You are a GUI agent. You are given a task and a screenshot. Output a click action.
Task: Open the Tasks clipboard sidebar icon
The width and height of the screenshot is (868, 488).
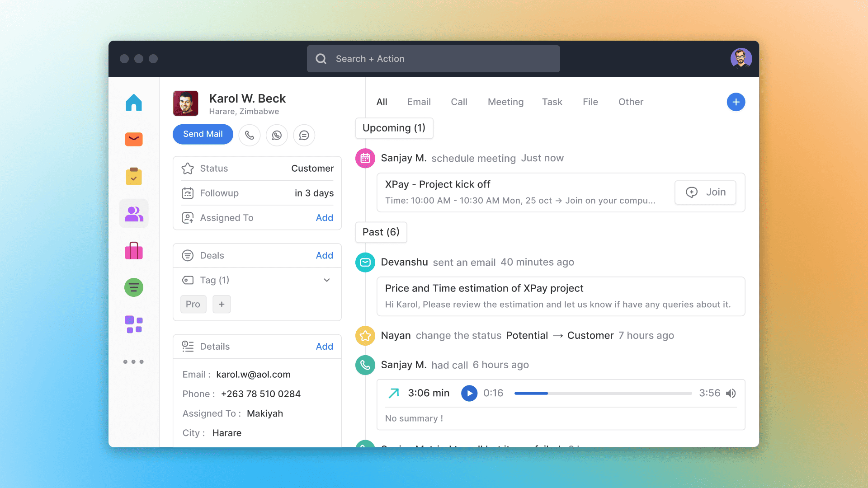click(x=134, y=176)
